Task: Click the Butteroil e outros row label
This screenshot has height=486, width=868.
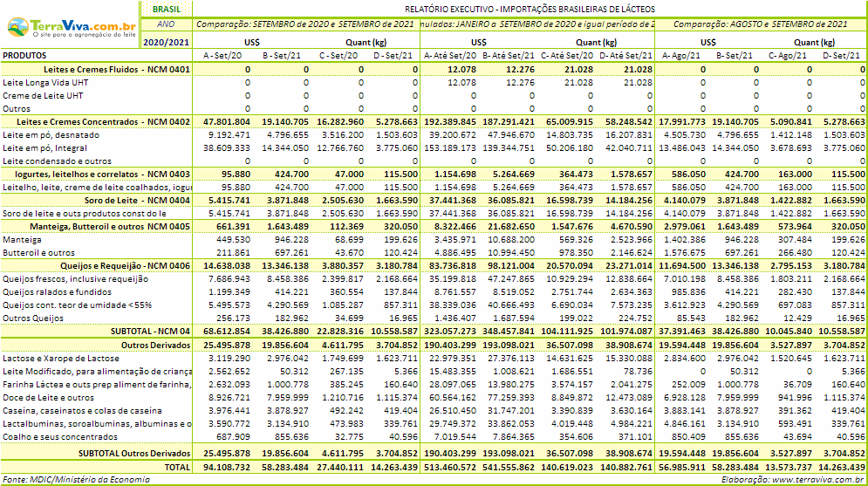Action: click(38, 252)
